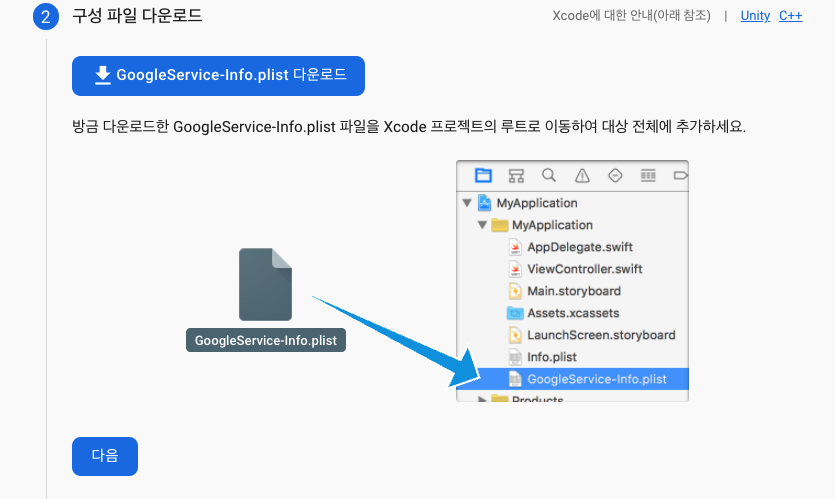Click the source control navigator icon

(x=516, y=175)
